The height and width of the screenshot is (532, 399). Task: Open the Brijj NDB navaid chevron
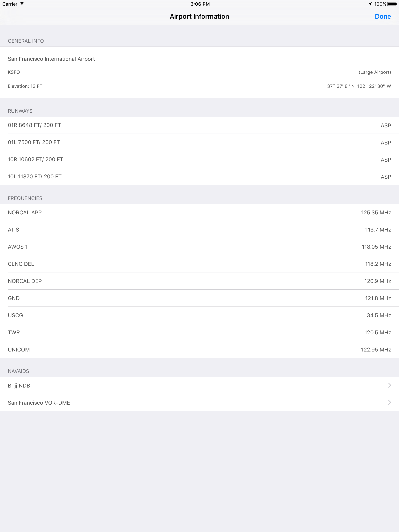click(x=389, y=385)
